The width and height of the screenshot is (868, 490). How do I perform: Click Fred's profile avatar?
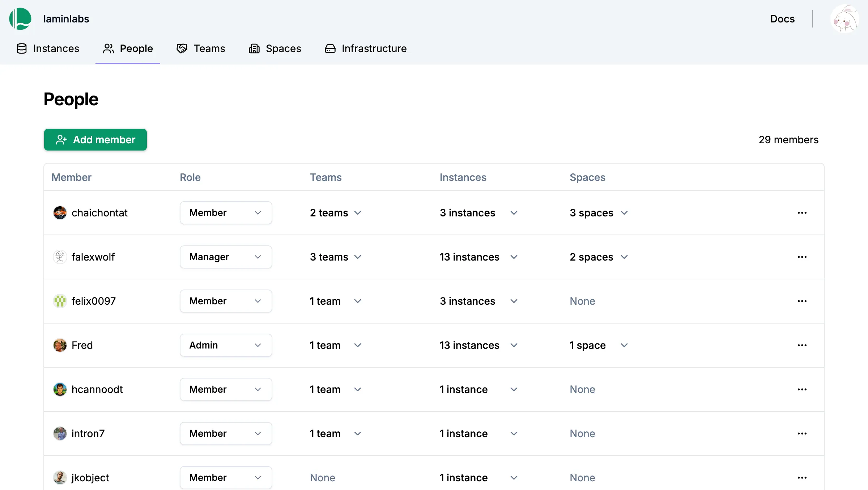coord(60,345)
